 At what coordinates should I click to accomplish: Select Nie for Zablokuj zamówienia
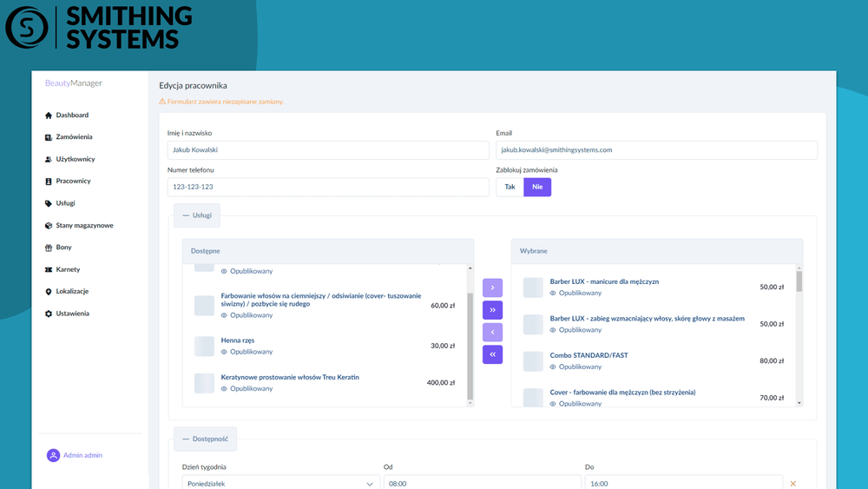[x=537, y=188]
